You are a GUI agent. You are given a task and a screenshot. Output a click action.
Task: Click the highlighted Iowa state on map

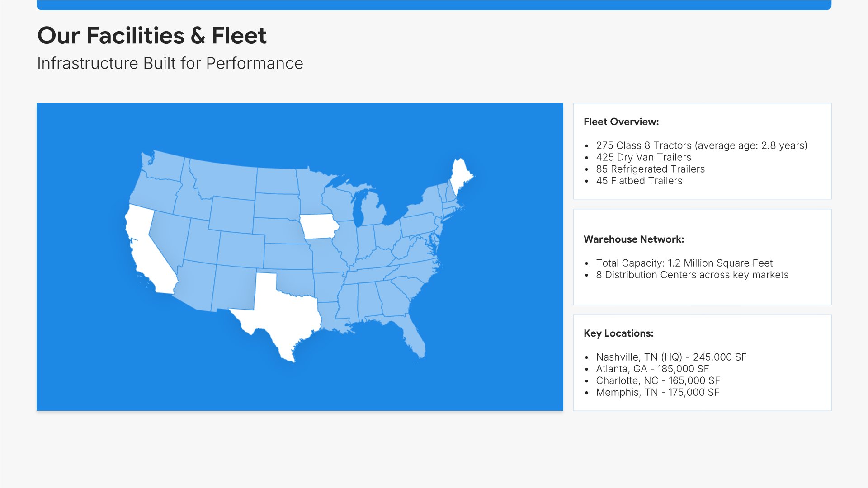coord(319,226)
